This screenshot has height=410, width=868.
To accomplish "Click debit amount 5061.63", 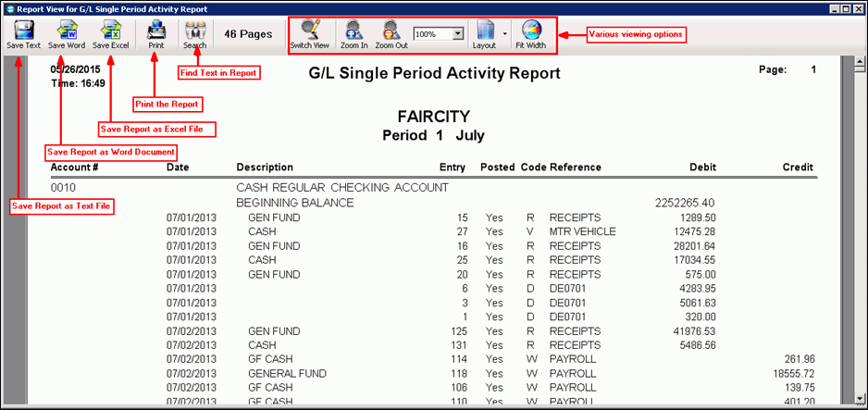I will pyautogui.click(x=697, y=303).
